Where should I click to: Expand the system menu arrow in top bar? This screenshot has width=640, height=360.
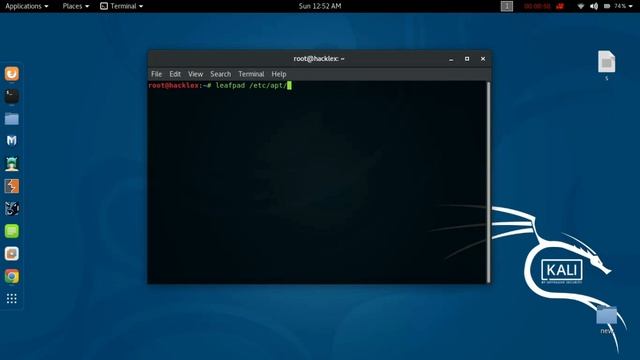tap(631, 6)
